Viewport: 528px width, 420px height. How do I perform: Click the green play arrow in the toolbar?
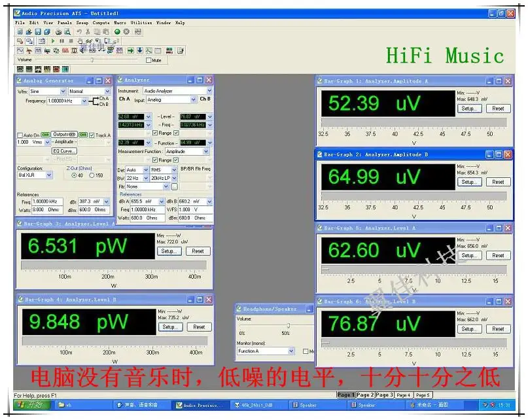pos(53,41)
